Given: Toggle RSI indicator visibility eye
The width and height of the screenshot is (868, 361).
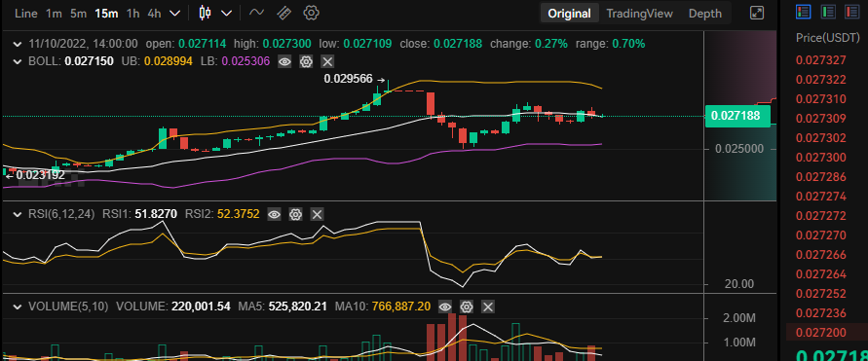Looking at the screenshot, I should (x=275, y=214).
